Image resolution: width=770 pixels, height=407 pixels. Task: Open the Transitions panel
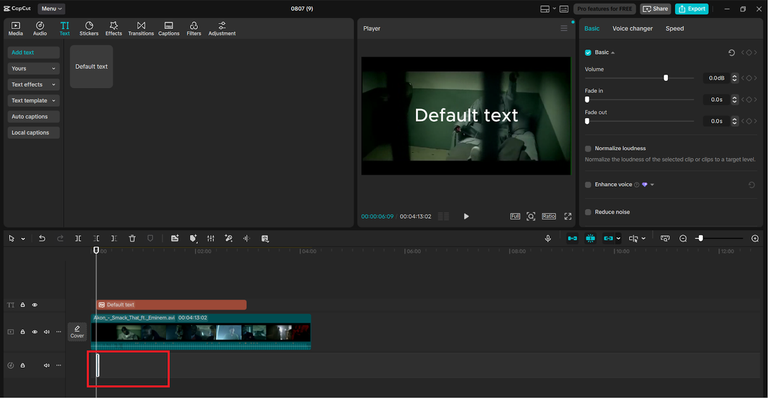tap(141, 28)
